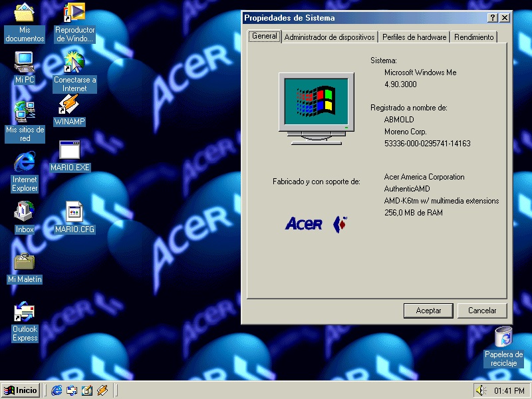
Task: Click the Aceptar button
Action: tap(428, 311)
